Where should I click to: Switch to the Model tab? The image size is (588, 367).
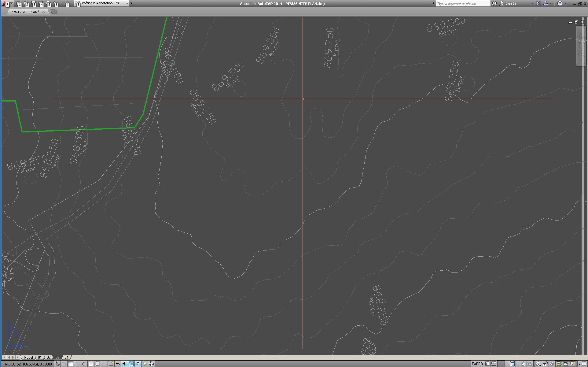[x=28, y=357]
